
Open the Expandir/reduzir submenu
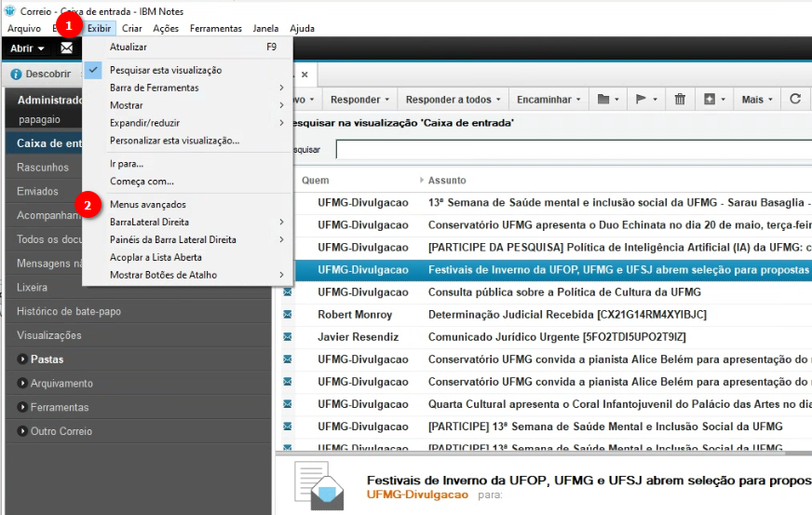click(188, 123)
